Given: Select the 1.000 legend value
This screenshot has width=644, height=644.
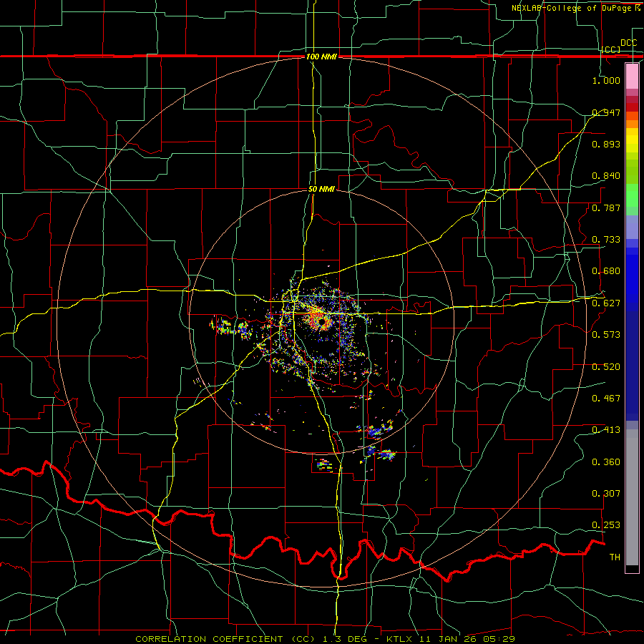Looking at the screenshot, I should coord(606,80).
